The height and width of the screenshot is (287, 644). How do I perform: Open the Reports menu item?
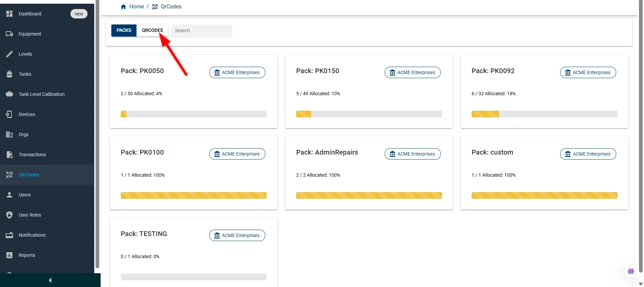(47, 255)
